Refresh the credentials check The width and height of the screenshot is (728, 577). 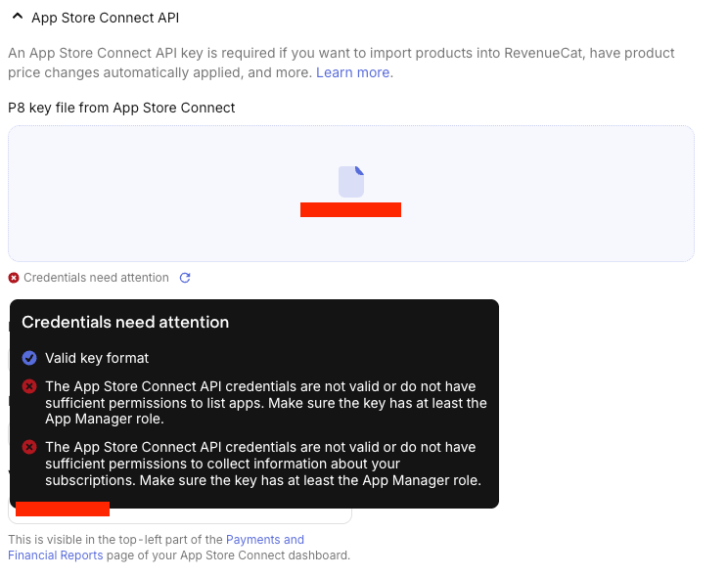coord(185,278)
